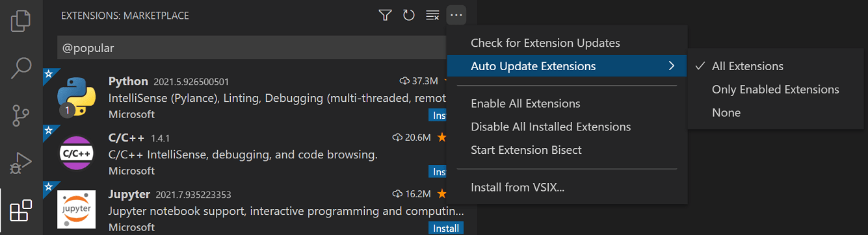Install the C/C++ extension
This screenshot has width=868, height=235.
438,171
